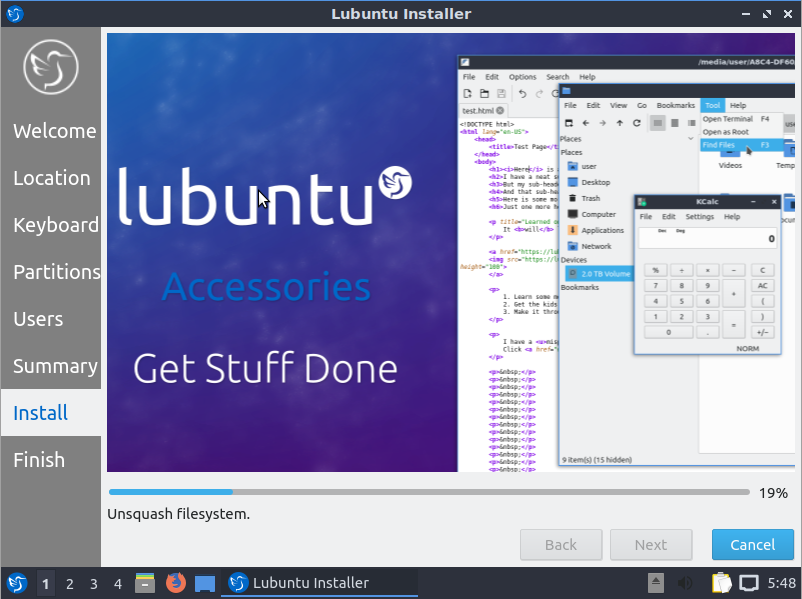802x599 pixels.
Task: Open the removable media eject tray icon
Action: pos(656,583)
